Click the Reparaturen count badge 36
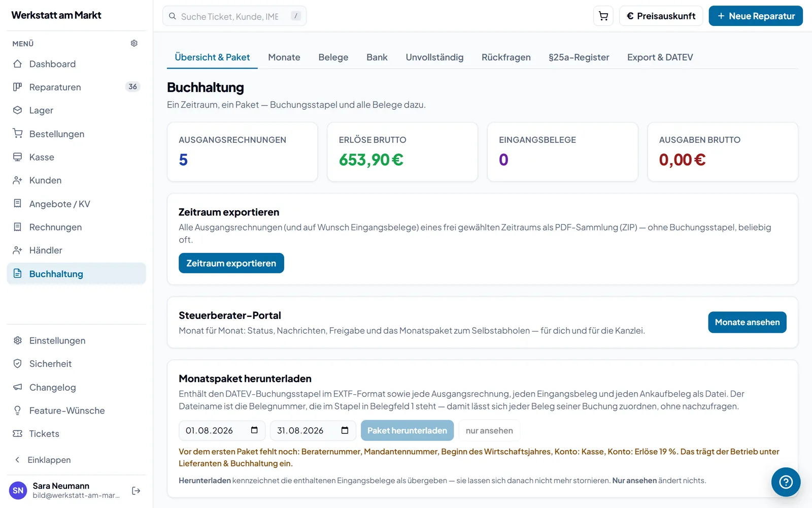 click(x=132, y=87)
